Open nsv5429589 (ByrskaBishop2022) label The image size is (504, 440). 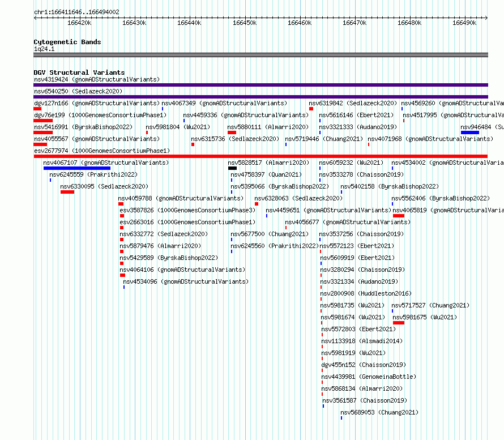coord(169,258)
